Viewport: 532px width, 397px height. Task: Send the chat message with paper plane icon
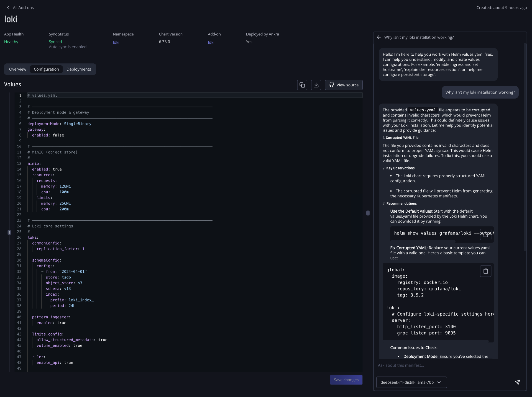coord(517,382)
